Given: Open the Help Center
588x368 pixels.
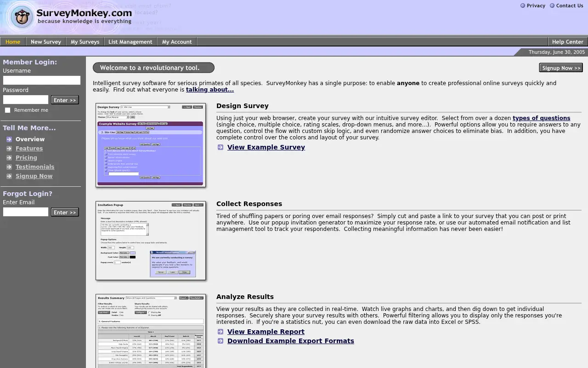Looking at the screenshot, I should [568, 42].
